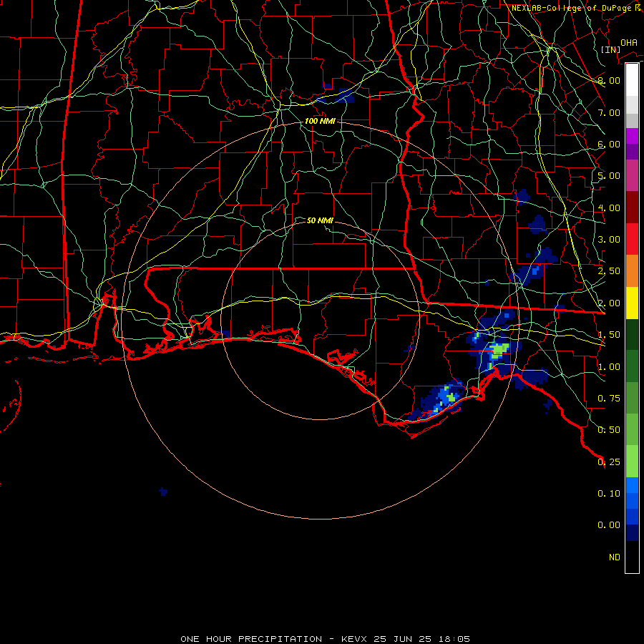Select the [IN] units label
The height and width of the screenshot is (644, 644).
(611, 49)
